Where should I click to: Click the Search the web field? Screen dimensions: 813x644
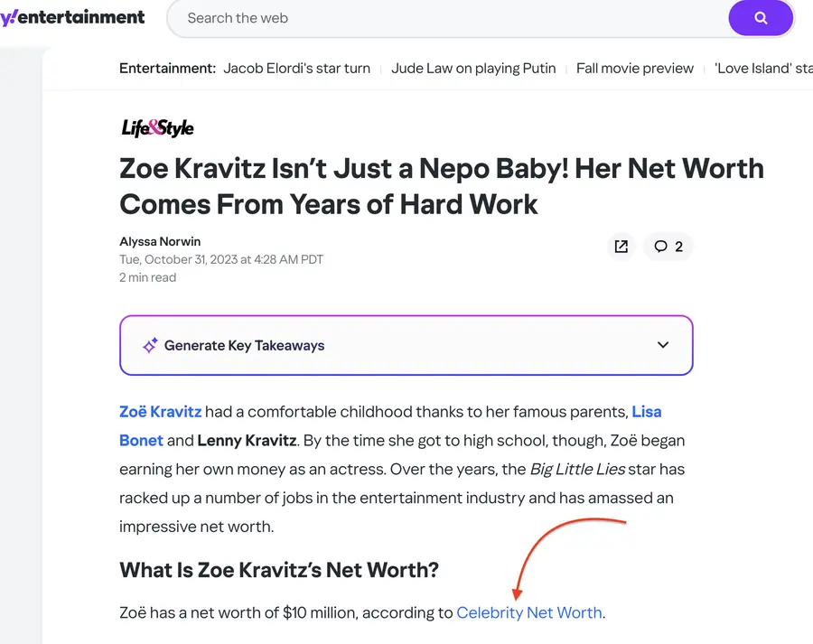pyautogui.click(x=447, y=18)
